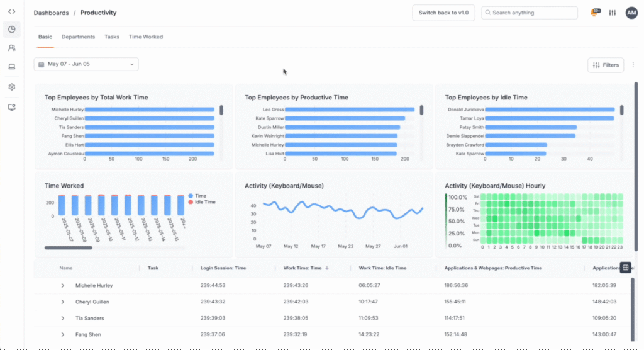Click the table columns grid icon
This screenshot has width=644, height=350.
tap(625, 268)
